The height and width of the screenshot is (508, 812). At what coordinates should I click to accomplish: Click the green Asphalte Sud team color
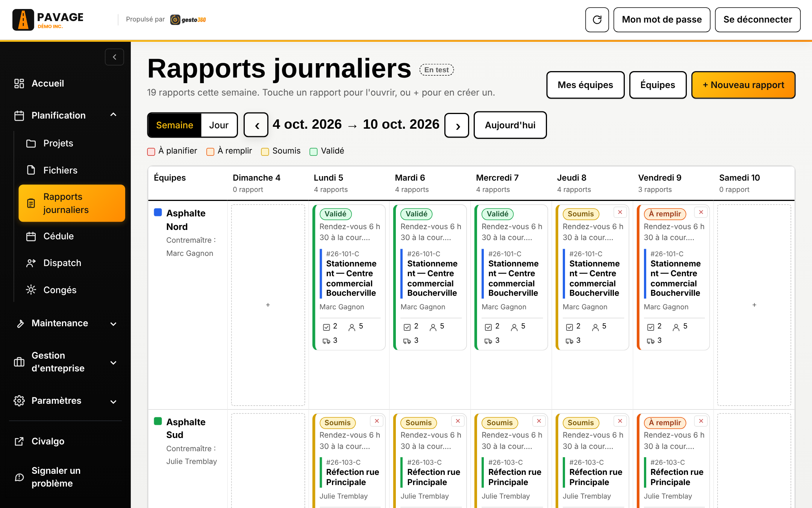[x=158, y=421]
